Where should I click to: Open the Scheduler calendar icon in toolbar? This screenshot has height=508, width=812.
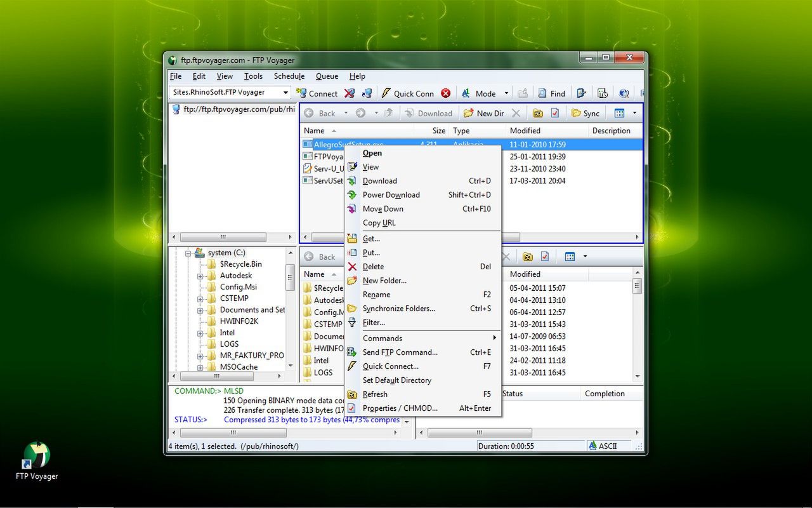(x=603, y=93)
